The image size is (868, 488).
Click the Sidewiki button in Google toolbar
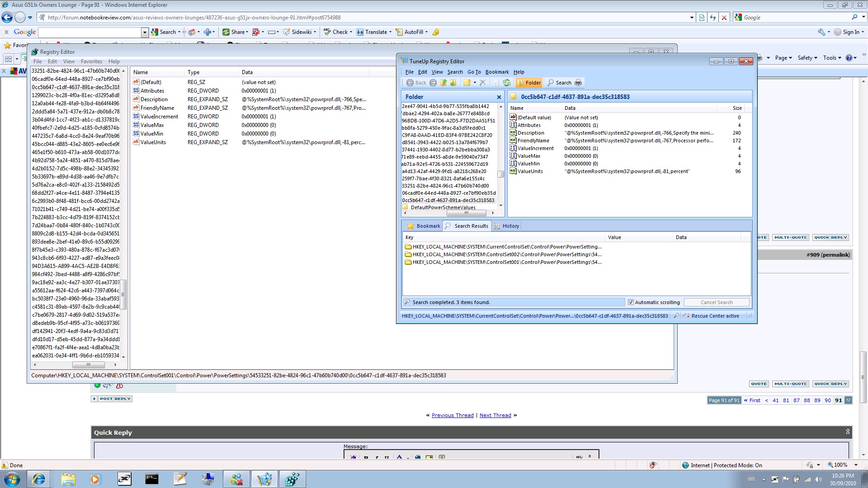click(299, 32)
